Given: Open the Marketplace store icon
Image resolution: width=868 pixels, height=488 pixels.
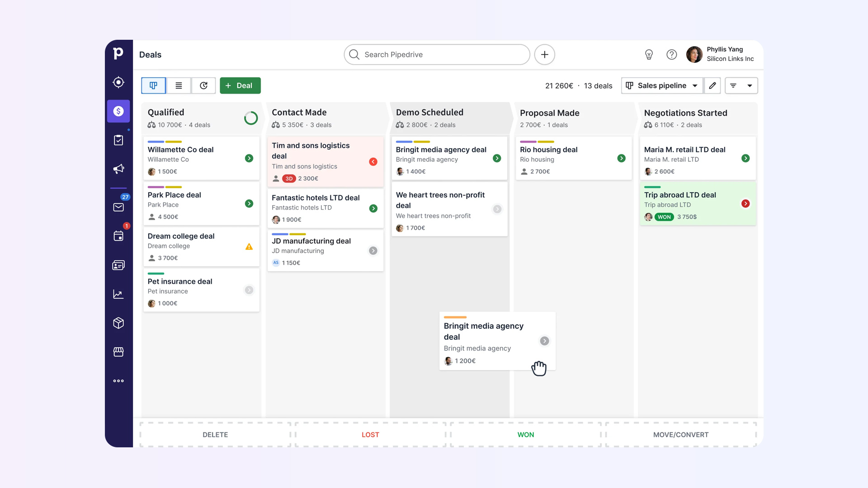Looking at the screenshot, I should coord(118,352).
